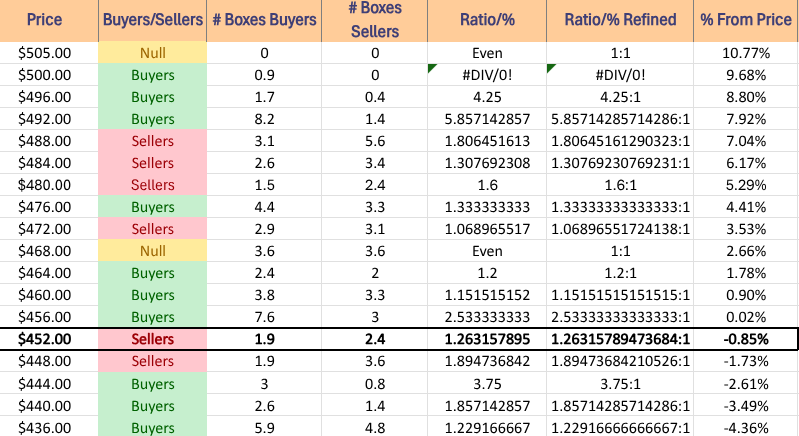Screen dimensions: 799x436
Task: Select the Buyers cell in the $444.00 row
Action: (152, 384)
